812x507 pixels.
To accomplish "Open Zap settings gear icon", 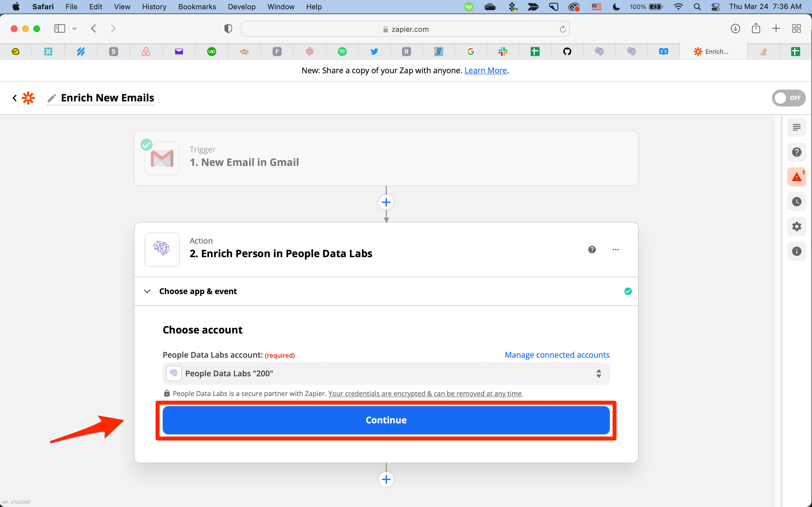I will 796,226.
